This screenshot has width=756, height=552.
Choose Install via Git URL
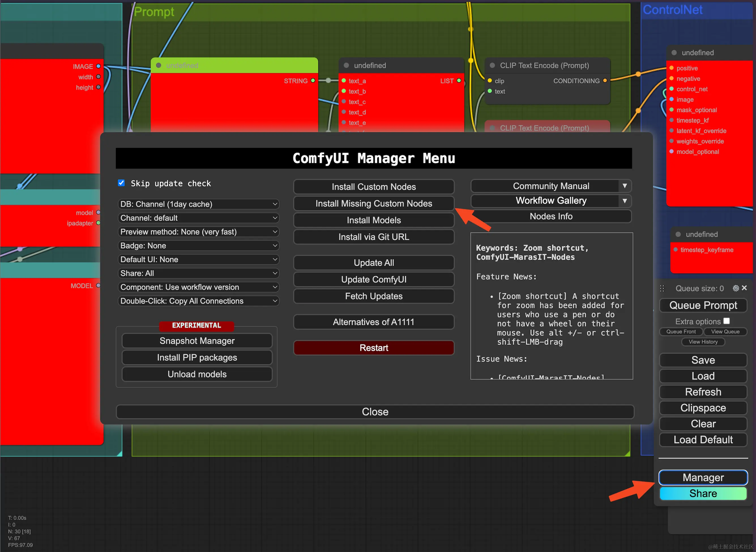(374, 237)
